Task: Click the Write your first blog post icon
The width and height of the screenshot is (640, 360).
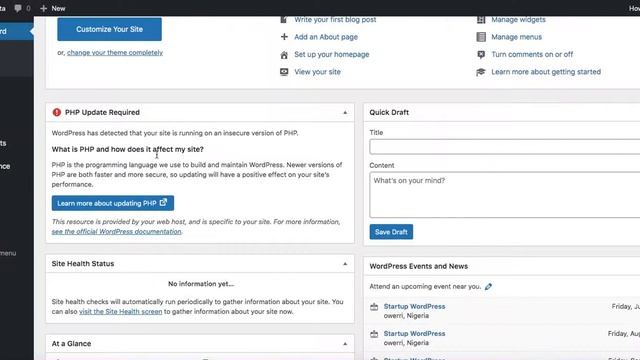Action: click(284, 20)
